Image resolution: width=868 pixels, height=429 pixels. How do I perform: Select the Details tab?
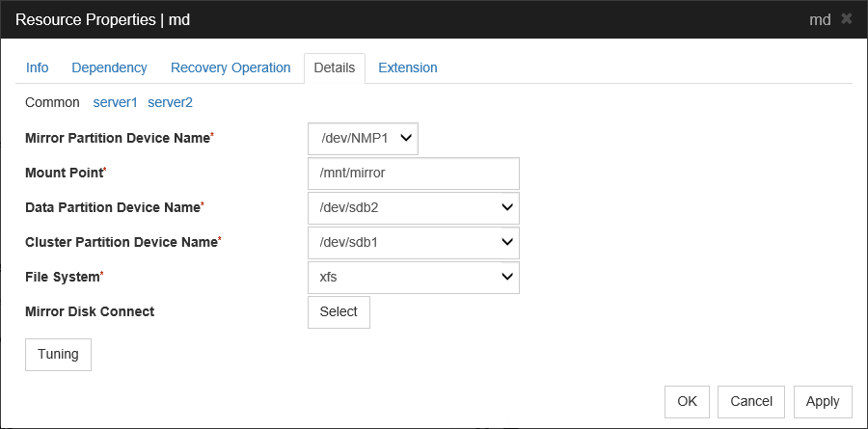click(x=335, y=68)
